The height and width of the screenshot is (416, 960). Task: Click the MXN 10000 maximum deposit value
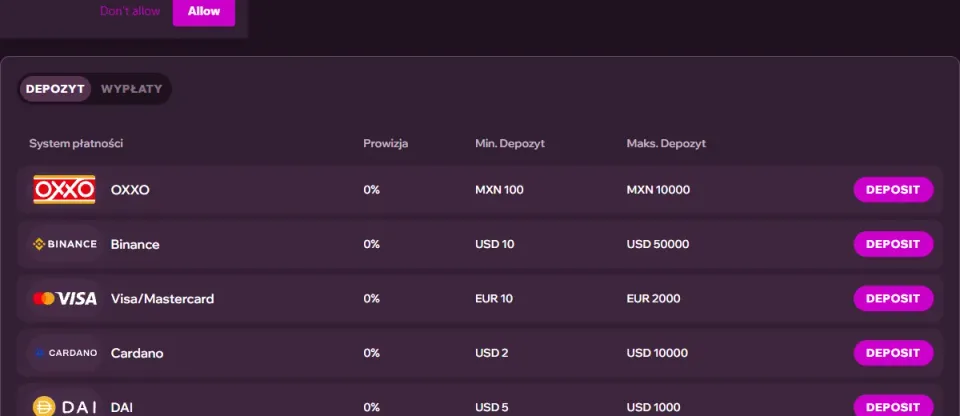click(x=658, y=190)
